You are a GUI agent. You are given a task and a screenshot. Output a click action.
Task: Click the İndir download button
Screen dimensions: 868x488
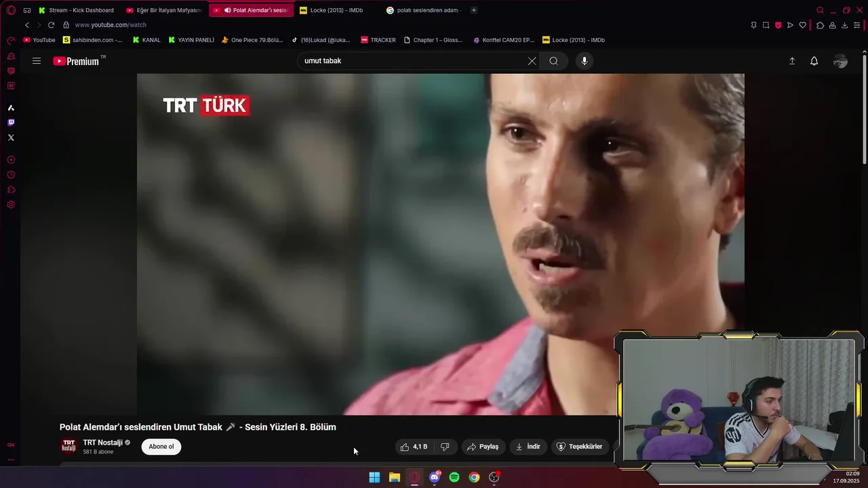[x=528, y=447]
